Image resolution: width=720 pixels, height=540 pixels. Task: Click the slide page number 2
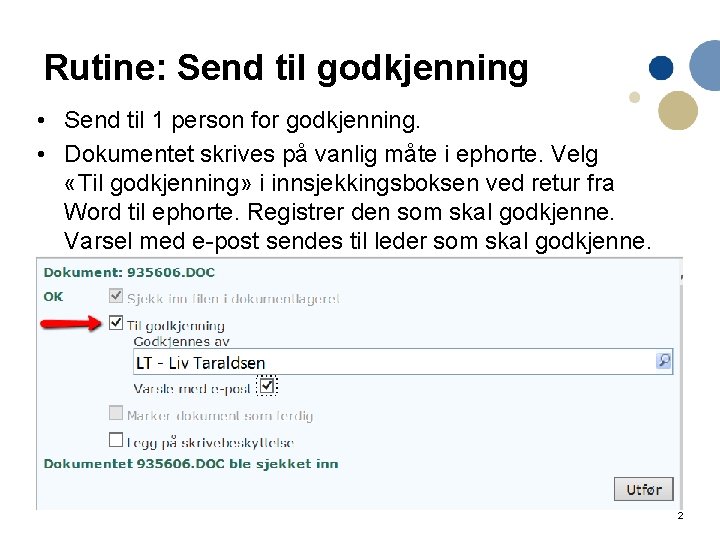(x=680, y=516)
